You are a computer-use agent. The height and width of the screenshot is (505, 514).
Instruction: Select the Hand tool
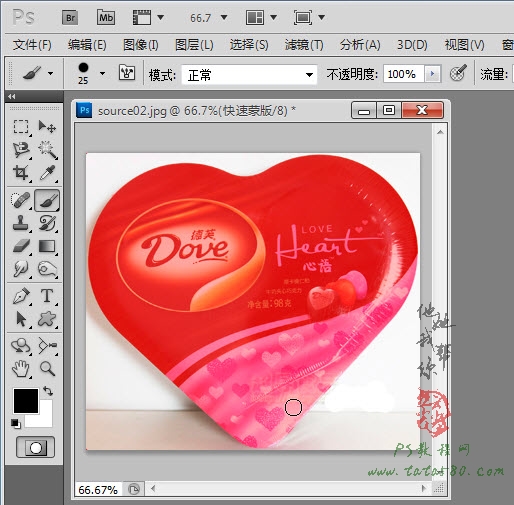click(x=21, y=369)
